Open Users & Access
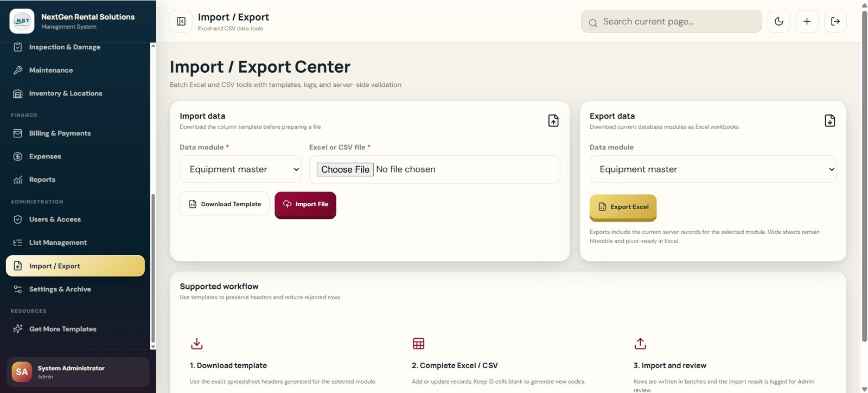The height and width of the screenshot is (393, 868). coord(75,219)
